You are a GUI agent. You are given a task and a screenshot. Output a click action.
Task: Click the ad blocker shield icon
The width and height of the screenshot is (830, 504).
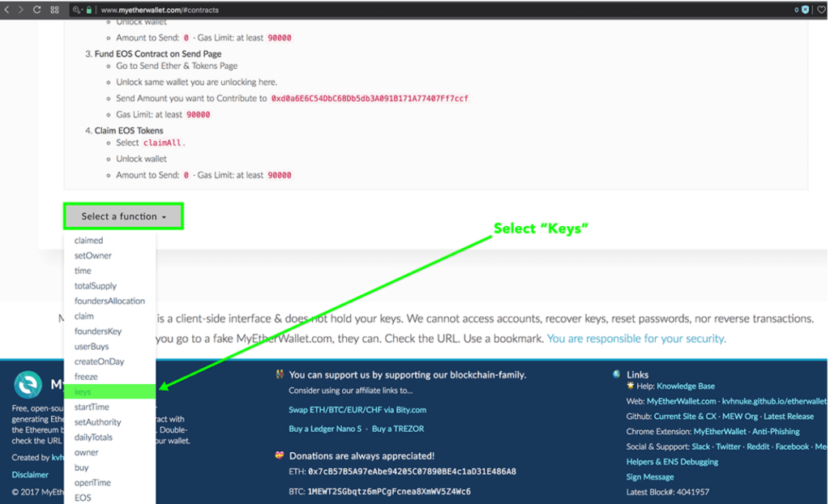point(805,10)
